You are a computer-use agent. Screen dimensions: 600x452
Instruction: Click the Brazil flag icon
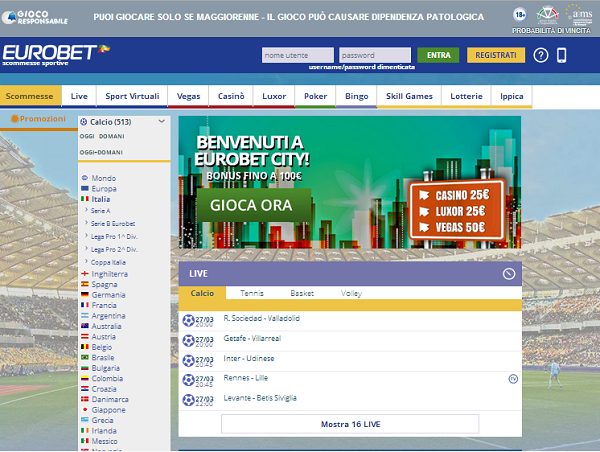[x=85, y=357]
